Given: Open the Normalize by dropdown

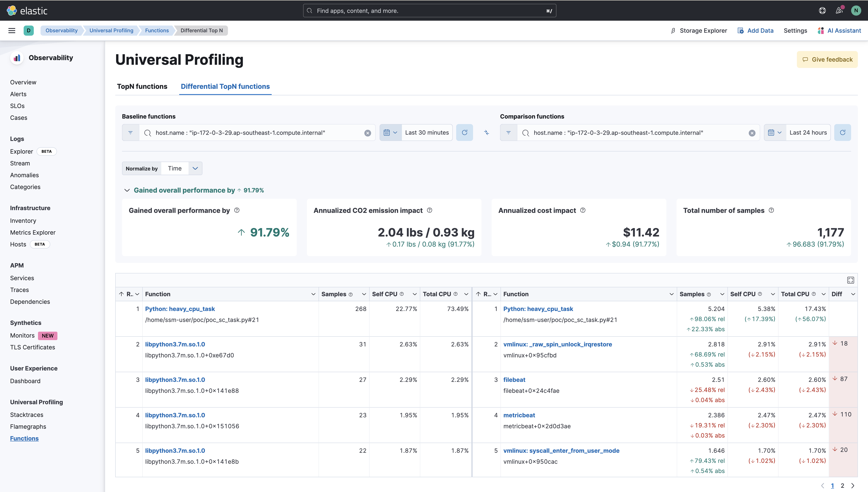Looking at the screenshot, I should click(x=195, y=168).
